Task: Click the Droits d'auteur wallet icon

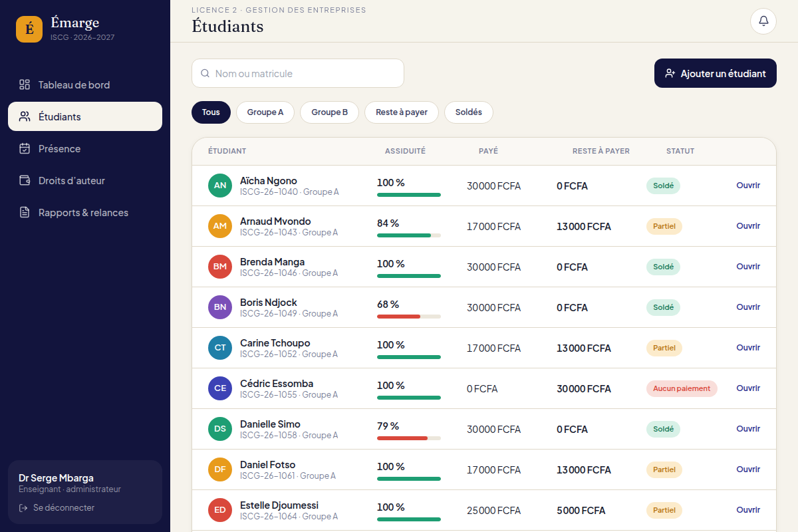Action: (x=25, y=180)
